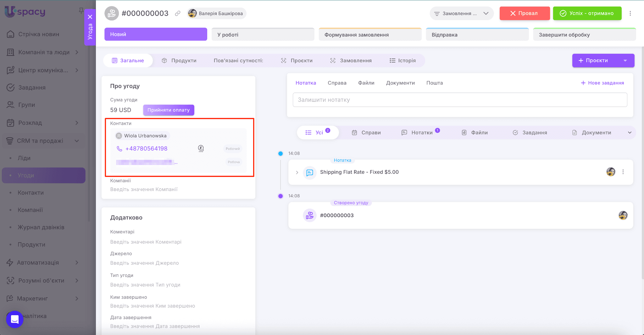Click the Коментарі value field
The width and height of the screenshot is (644, 335).
146,242
